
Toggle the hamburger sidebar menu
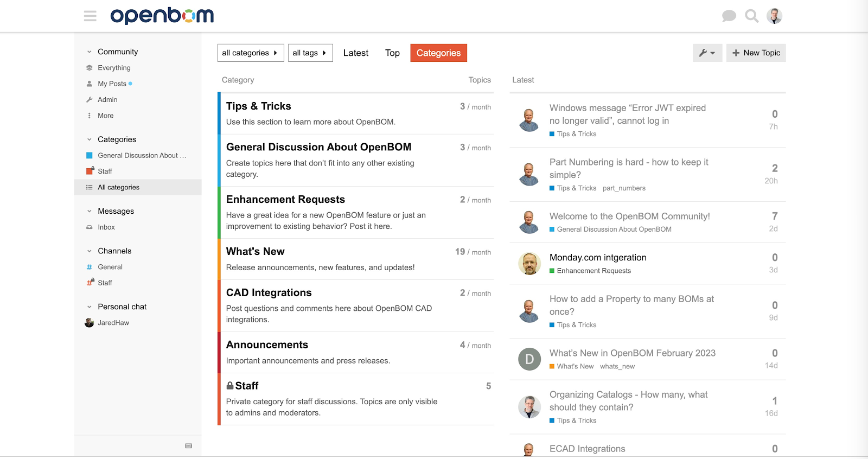coord(90,16)
